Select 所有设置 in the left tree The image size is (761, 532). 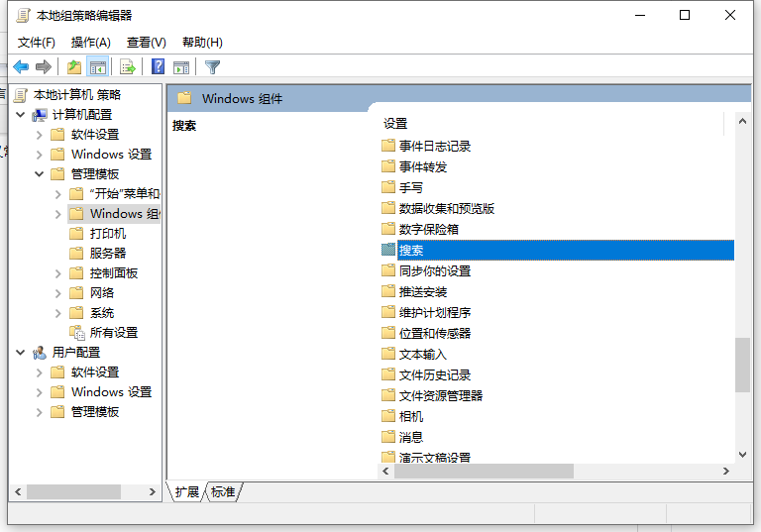[x=113, y=333]
